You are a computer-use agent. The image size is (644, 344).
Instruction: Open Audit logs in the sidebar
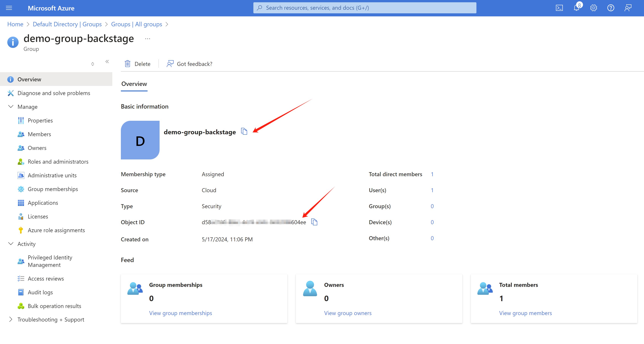[40, 292]
